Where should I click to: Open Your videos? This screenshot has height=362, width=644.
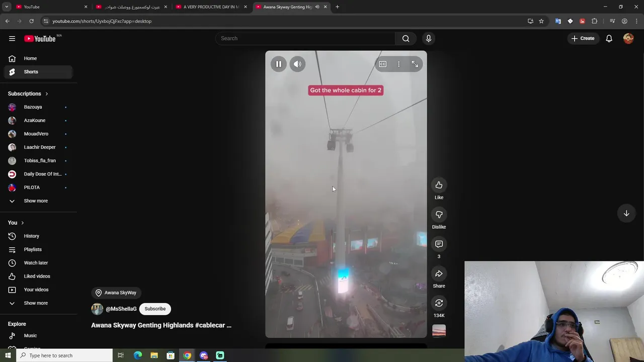[x=38, y=290]
